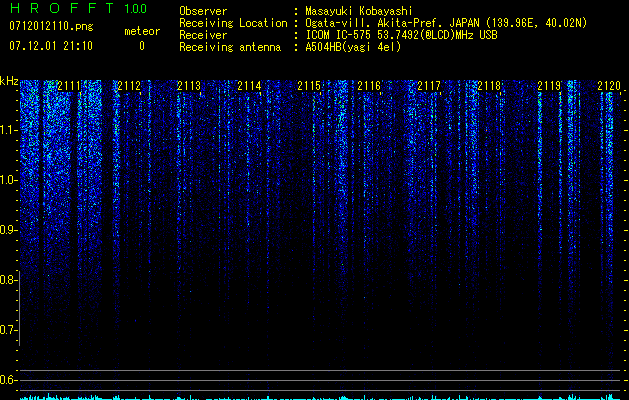
Task: Click time marker 2112
Action: click(x=129, y=86)
